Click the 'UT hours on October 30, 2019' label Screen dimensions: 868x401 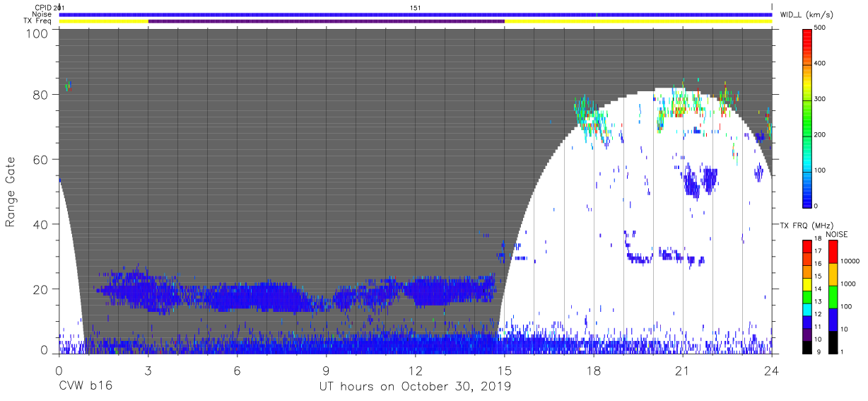click(x=414, y=387)
